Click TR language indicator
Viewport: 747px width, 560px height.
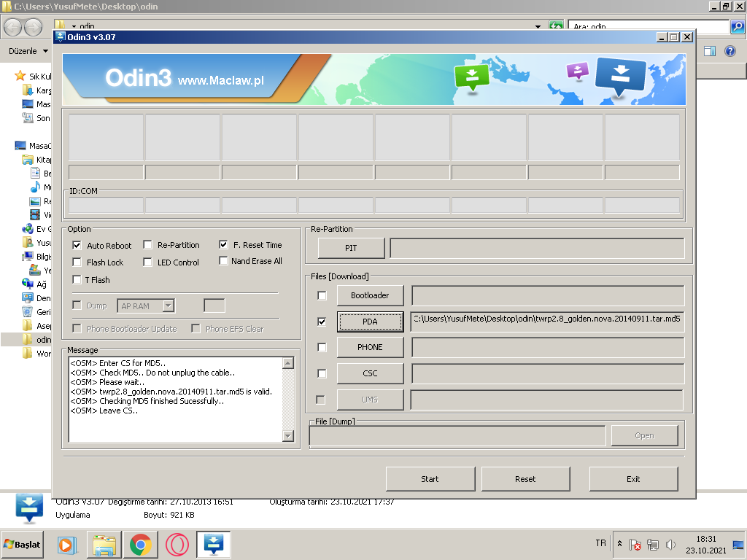click(x=601, y=543)
